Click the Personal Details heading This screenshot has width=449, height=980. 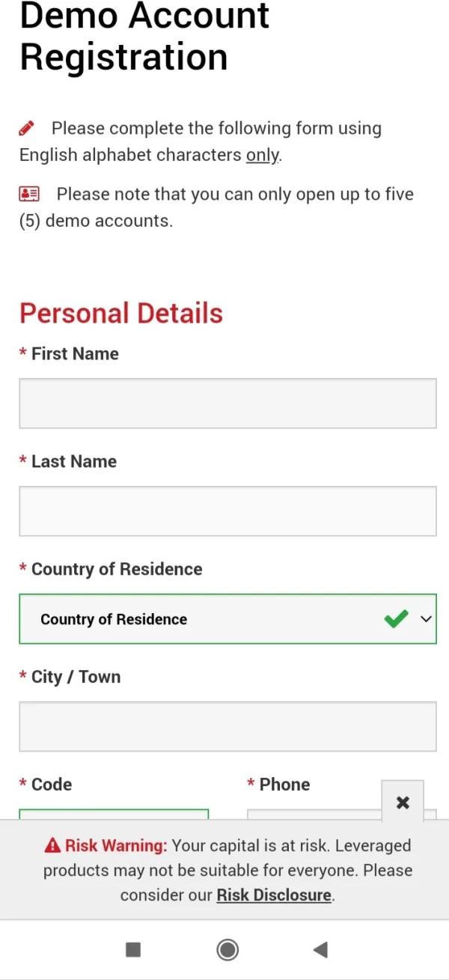121,313
